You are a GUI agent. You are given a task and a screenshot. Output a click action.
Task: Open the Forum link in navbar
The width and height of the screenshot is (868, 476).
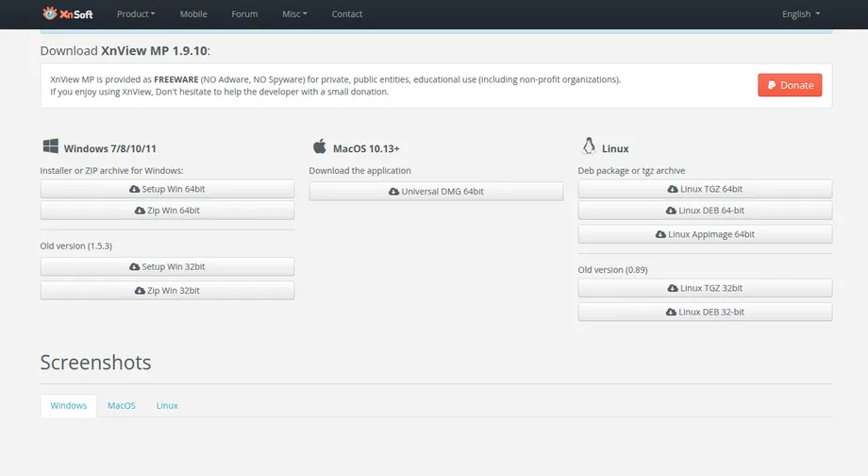244,14
